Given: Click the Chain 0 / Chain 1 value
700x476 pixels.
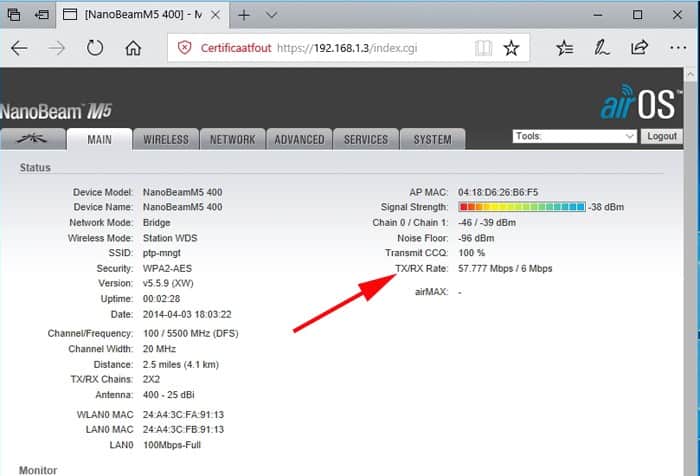Looking at the screenshot, I should [x=487, y=222].
